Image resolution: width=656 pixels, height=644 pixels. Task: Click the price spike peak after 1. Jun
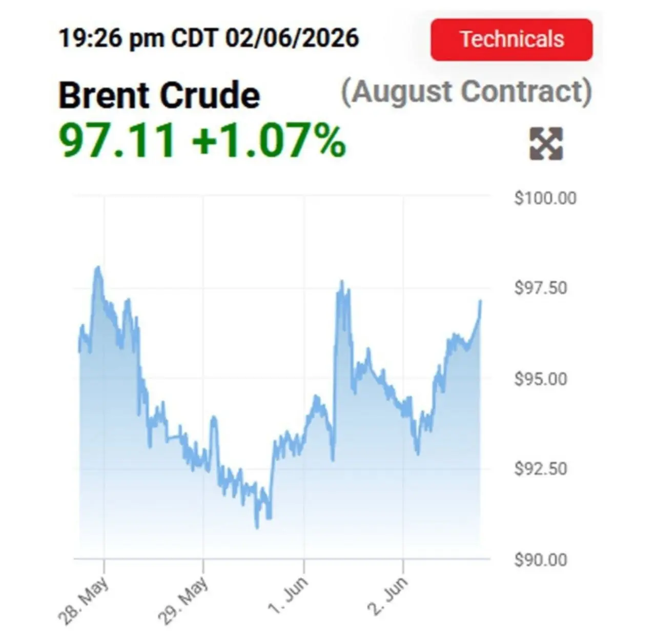[x=342, y=282]
